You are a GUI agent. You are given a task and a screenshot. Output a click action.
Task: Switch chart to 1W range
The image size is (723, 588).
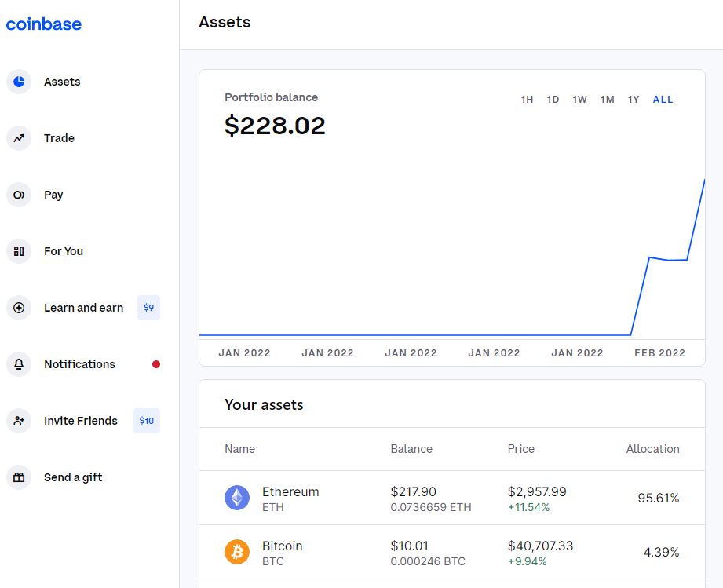579,100
